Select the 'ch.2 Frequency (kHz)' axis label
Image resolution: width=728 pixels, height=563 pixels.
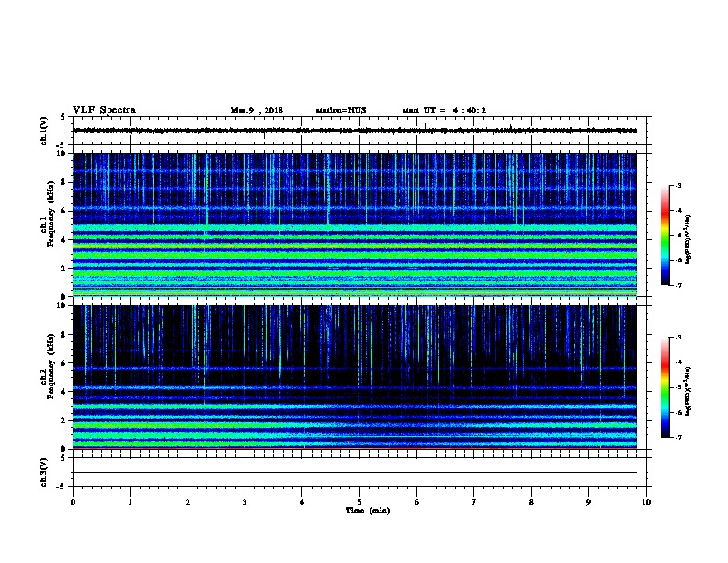[47, 366]
